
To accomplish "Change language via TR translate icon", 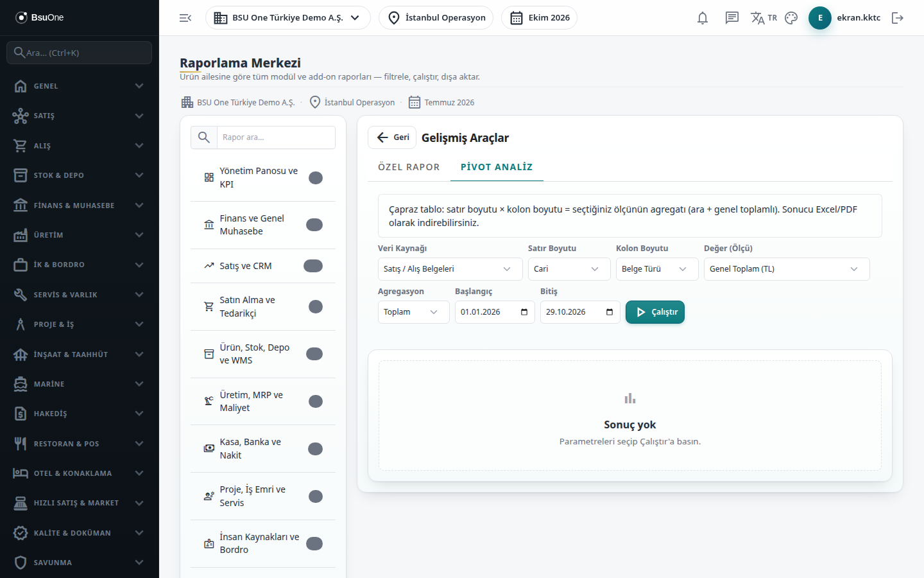I will point(764,18).
